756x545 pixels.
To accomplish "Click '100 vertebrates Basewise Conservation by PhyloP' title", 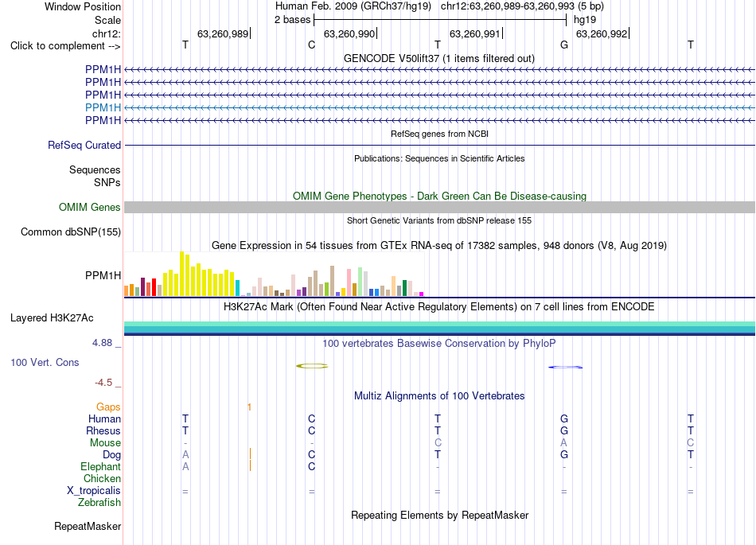I will point(439,343).
